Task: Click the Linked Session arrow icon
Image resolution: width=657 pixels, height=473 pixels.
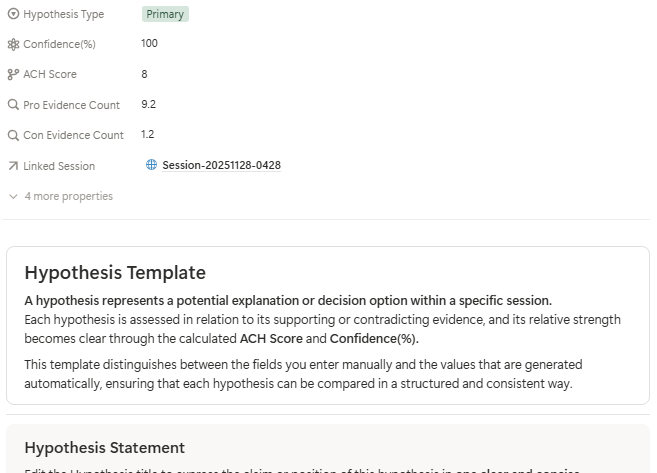Action: [13, 166]
